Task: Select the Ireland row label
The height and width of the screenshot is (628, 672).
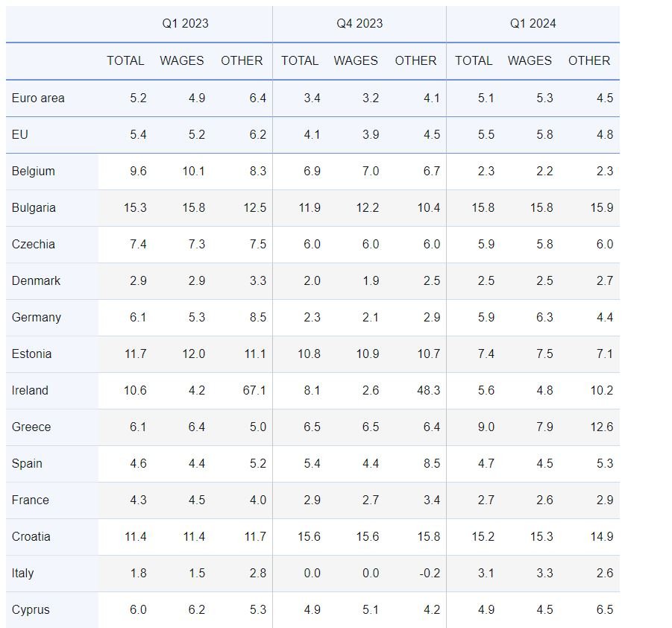Action: [30, 390]
